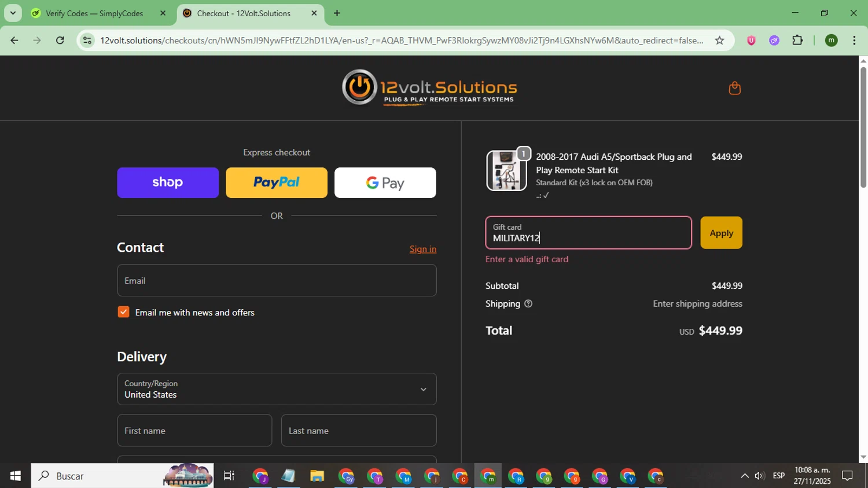
Task: Open the volume control in tray
Action: pyautogui.click(x=759, y=476)
